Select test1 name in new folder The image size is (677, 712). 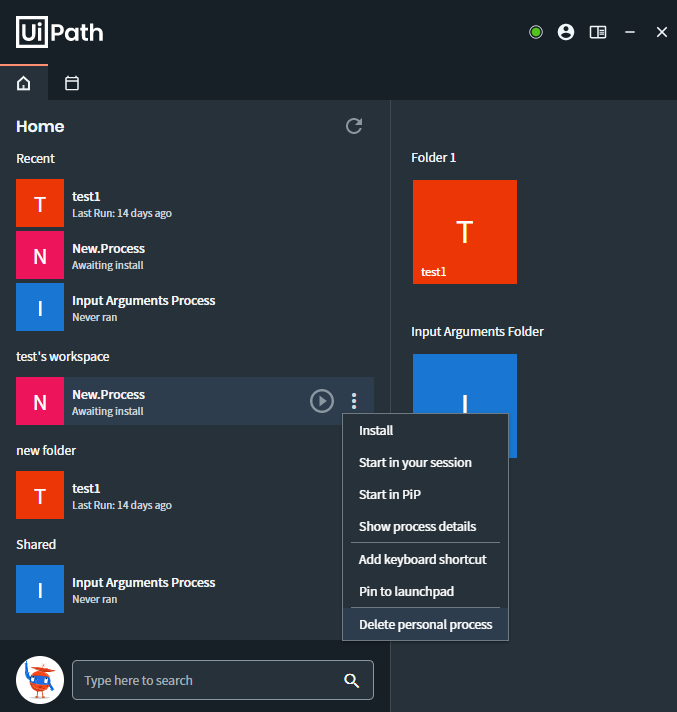click(86, 489)
